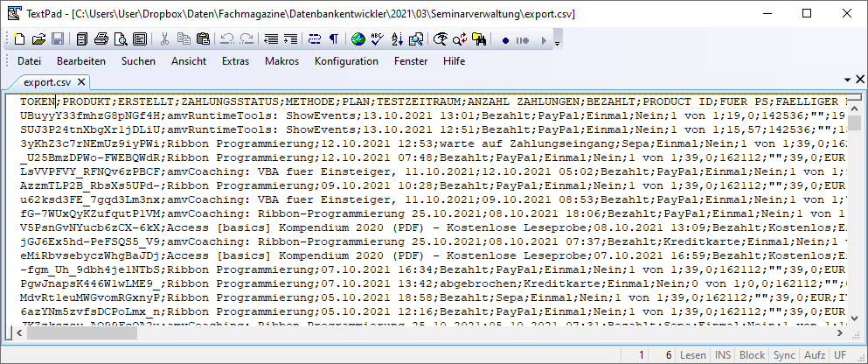Save the file with the floppy disk icon
Image resolution: width=868 pixels, height=364 pixels.
(57, 39)
